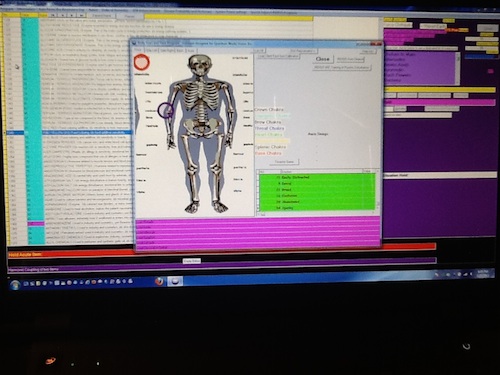Click the red circle marker beside the skull
The width and height of the screenshot is (500, 375).
tap(142, 62)
